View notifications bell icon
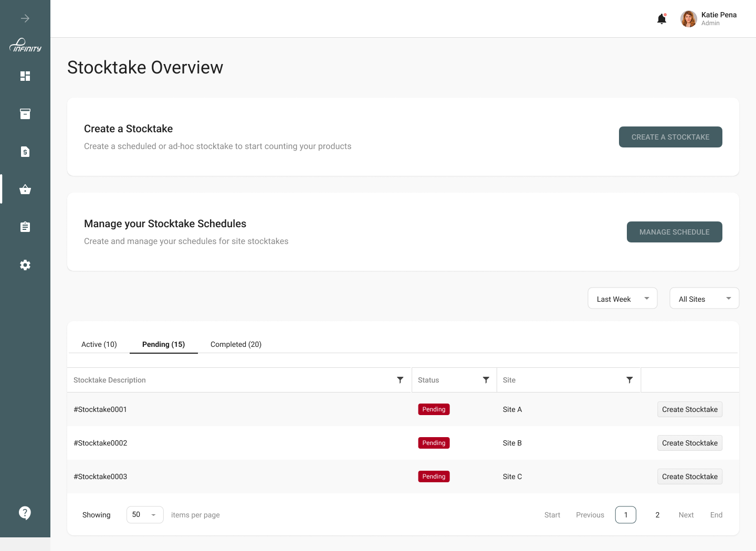Viewport: 756px width, 551px height. [662, 19]
